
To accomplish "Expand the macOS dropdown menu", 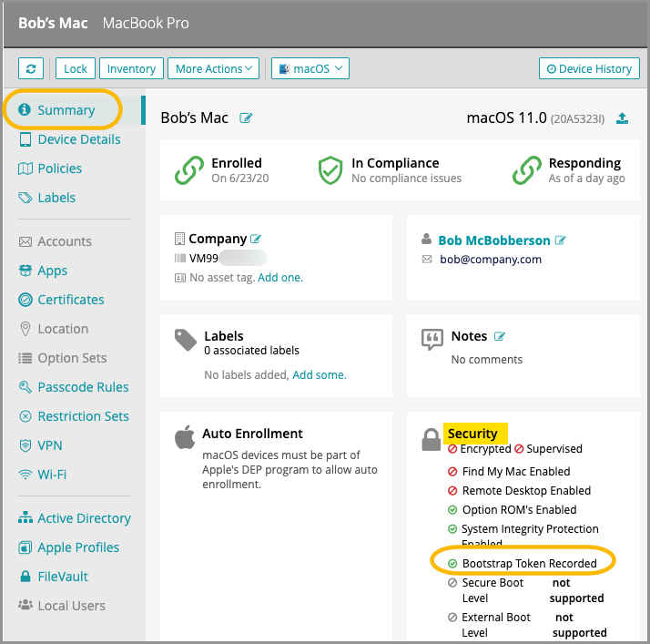I will pyautogui.click(x=310, y=68).
